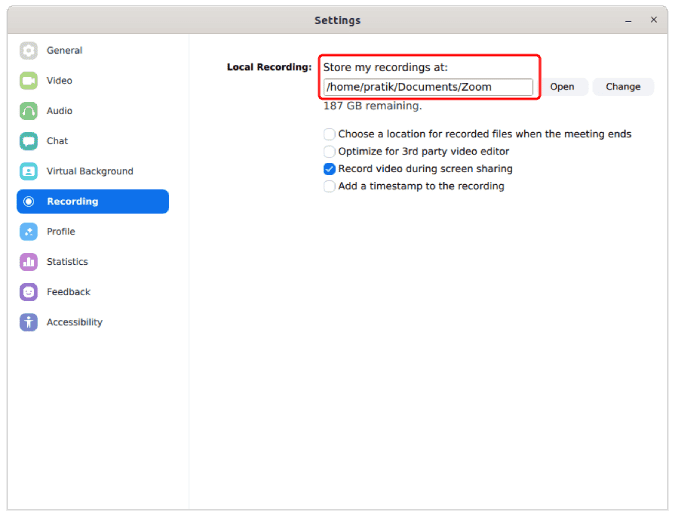Click the General gear icon
Screen dimensions: 675x517
point(29,51)
